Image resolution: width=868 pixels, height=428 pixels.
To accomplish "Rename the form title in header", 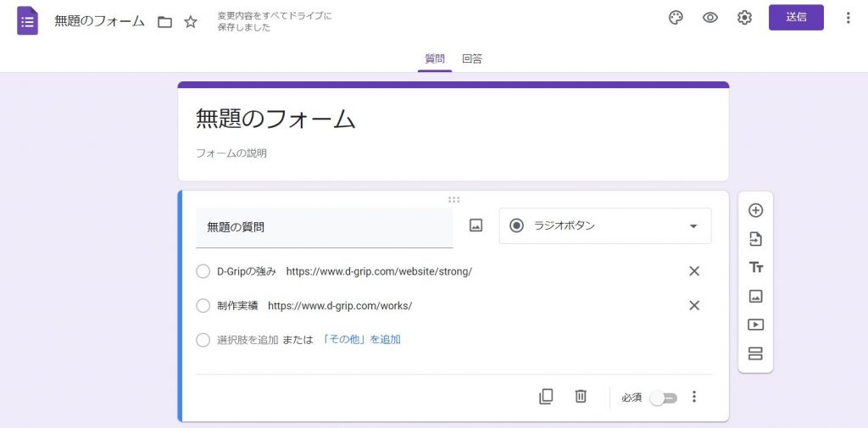I will (x=100, y=21).
